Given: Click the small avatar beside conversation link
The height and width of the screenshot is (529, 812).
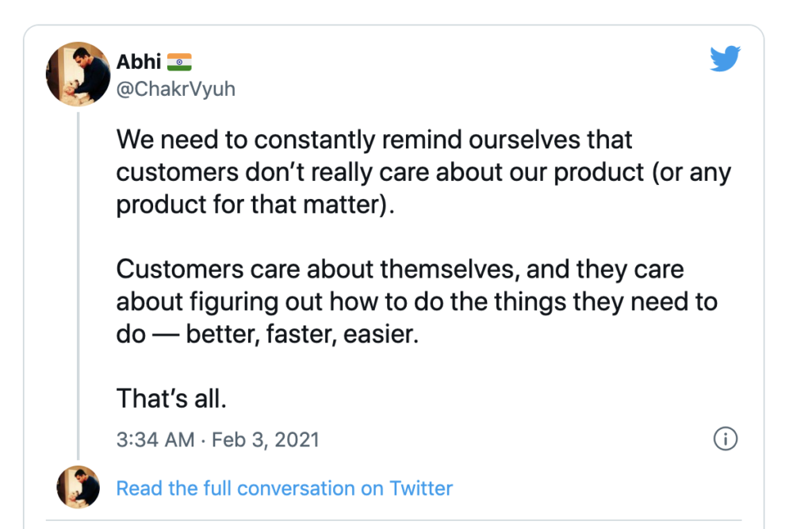Looking at the screenshot, I should [79, 487].
